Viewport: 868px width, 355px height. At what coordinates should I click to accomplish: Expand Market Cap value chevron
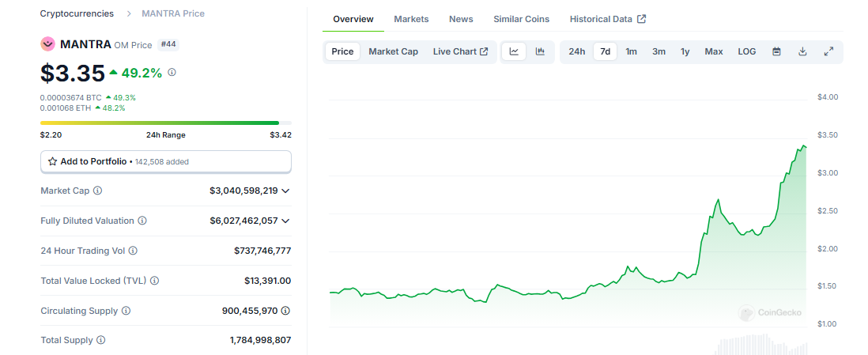(285, 191)
